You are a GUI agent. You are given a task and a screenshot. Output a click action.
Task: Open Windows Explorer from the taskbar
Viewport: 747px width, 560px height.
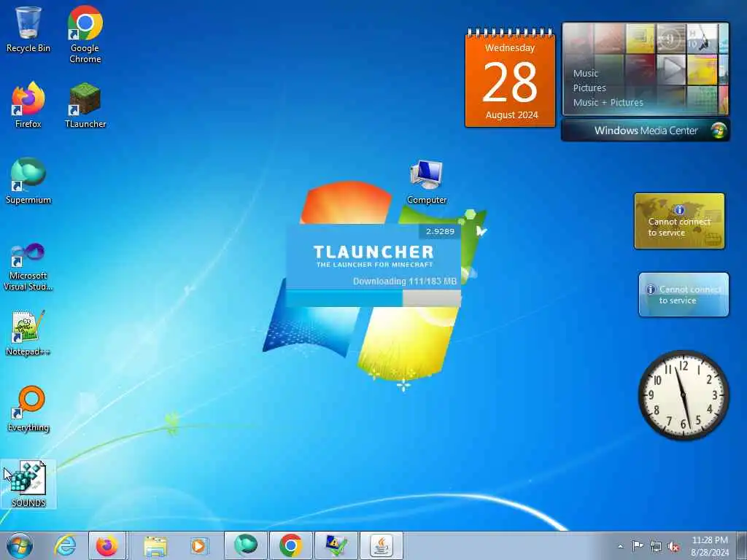[155, 545]
